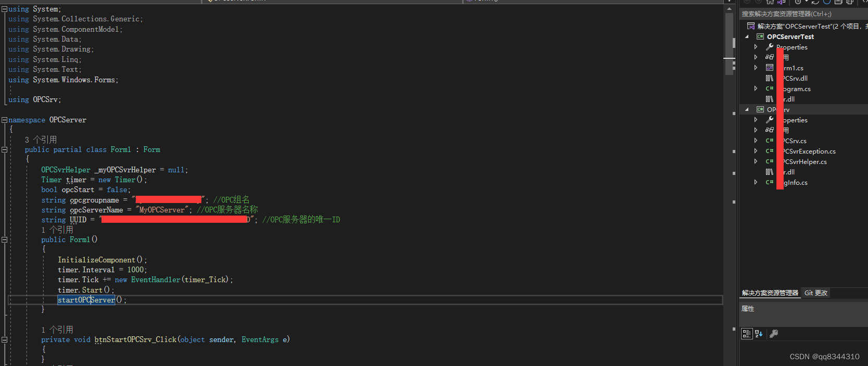This screenshot has width=868, height=366.
Task: Select OPCSrv.cs in Solution Explorer
Action: 791,141
